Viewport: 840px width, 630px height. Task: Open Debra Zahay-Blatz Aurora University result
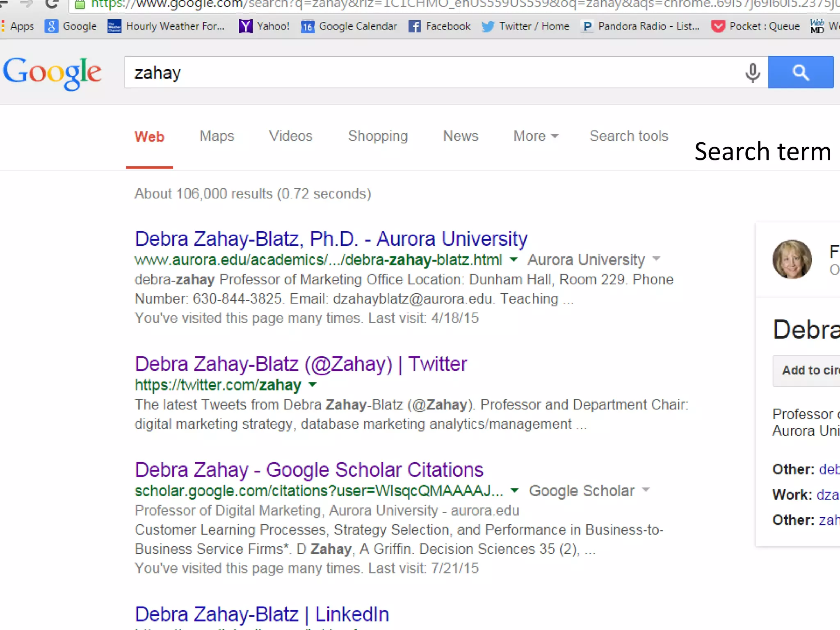click(331, 239)
